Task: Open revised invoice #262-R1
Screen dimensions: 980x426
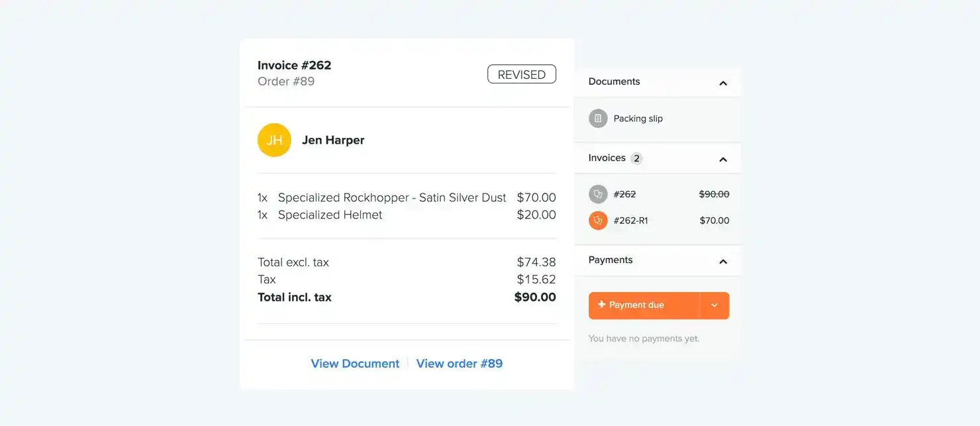Action: (x=629, y=220)
